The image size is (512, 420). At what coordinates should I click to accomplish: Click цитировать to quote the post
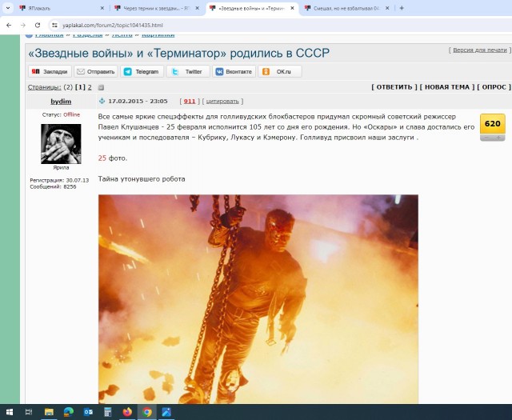[x=222, y=102]
